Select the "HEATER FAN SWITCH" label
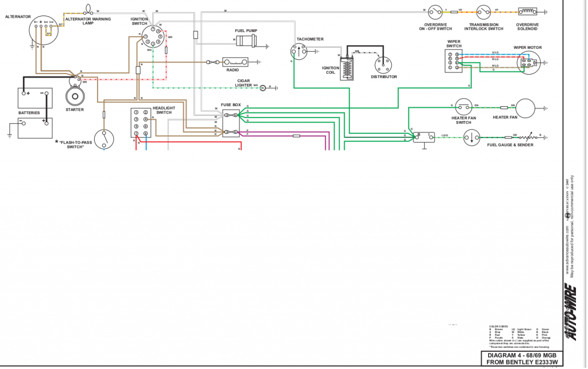Viewport: 588px width, 369px height. click(x=463, y=121)
